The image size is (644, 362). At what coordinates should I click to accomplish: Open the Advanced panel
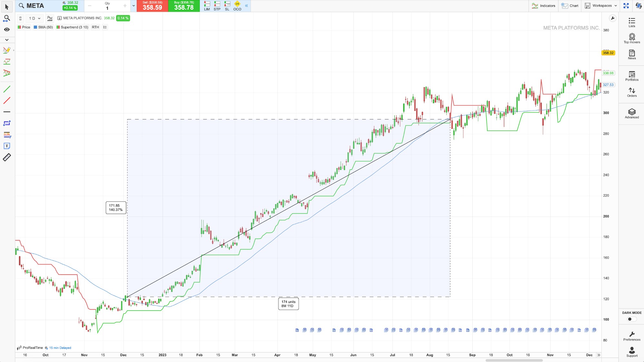point(632,113)
